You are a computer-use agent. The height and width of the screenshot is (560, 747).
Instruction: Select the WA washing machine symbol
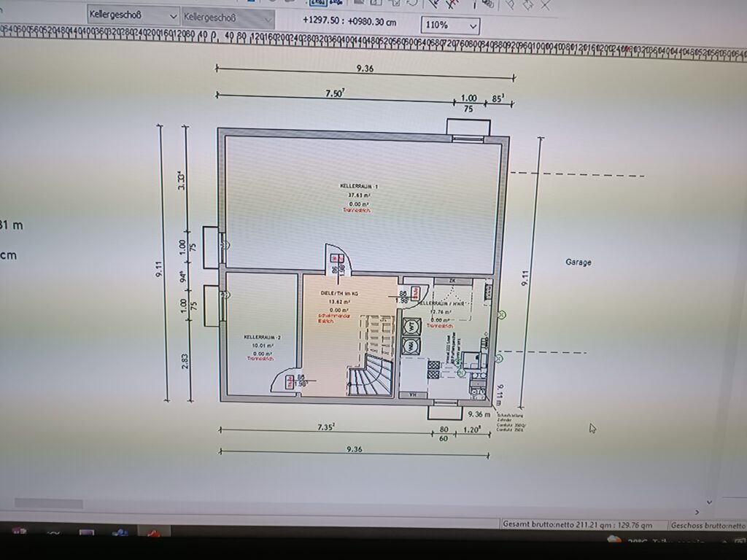click(x=412, y=346)
